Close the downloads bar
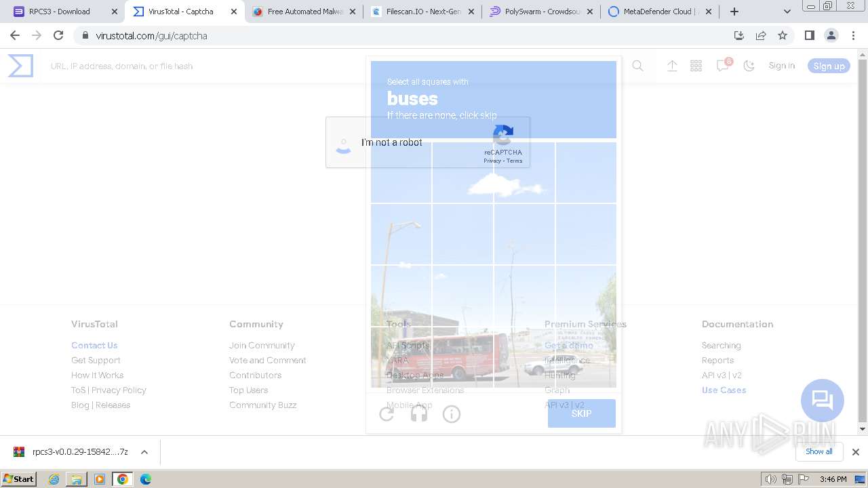Image resolution: width=868 pixels, height=488 pixels. point(856,452)
